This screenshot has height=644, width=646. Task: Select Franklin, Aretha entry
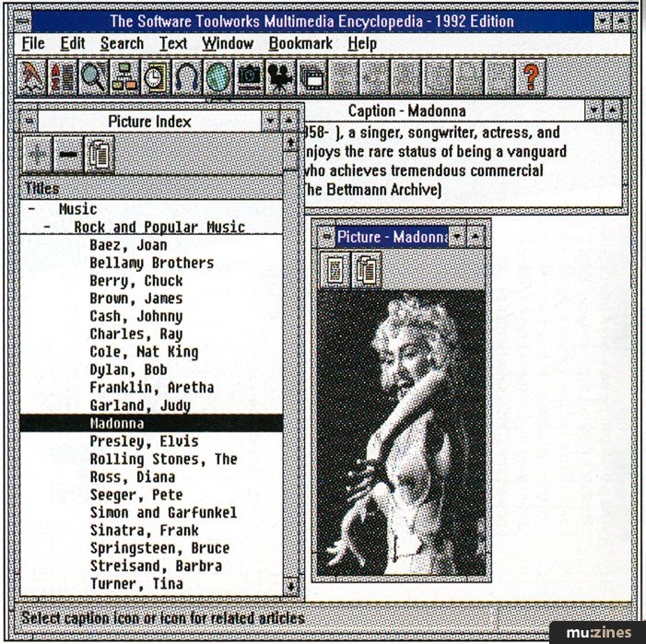(x=152, y=388)
